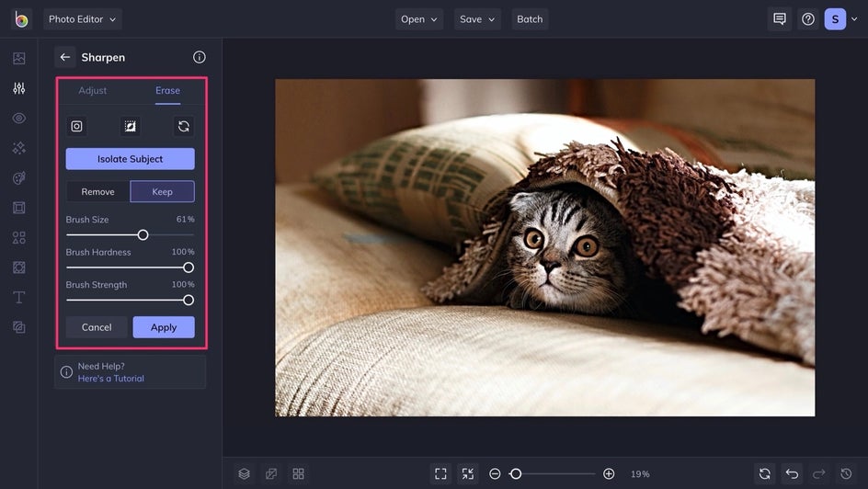Click the Brush Strength slider handle
Screen dimensions: 868x489
pyautogui.click(x=188, y=301)
